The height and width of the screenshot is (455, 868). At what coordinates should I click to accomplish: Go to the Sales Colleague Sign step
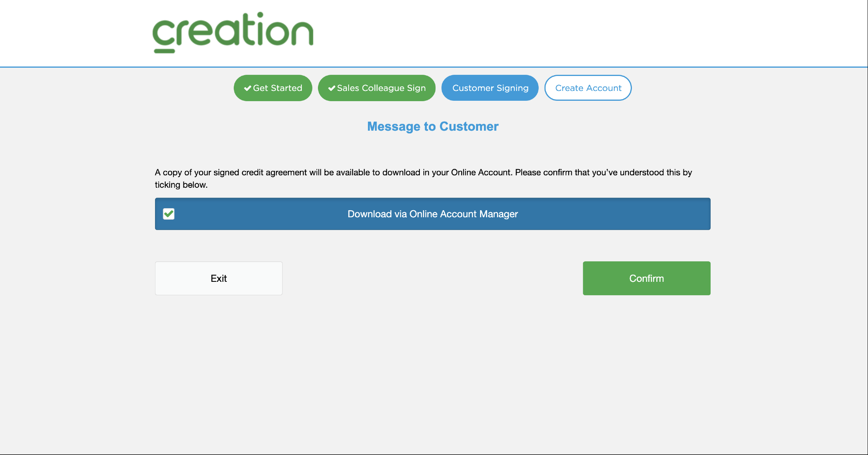click(377, 88)
